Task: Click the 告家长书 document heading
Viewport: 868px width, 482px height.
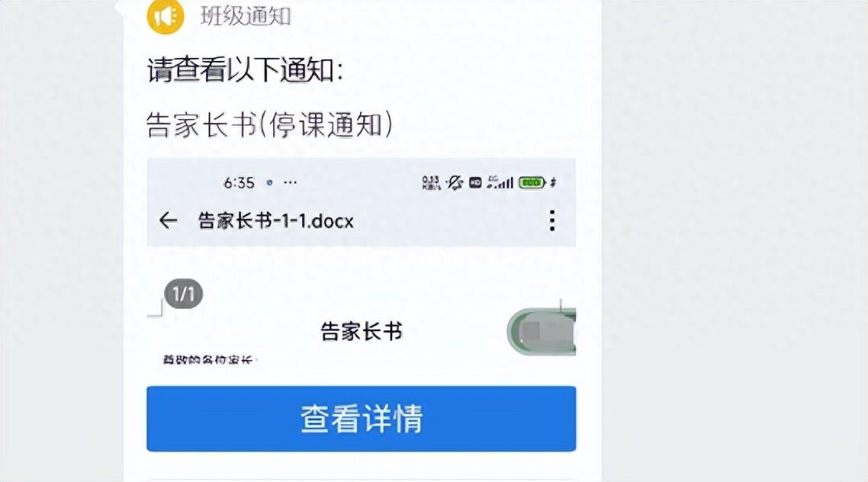Action: coord(362,332)
